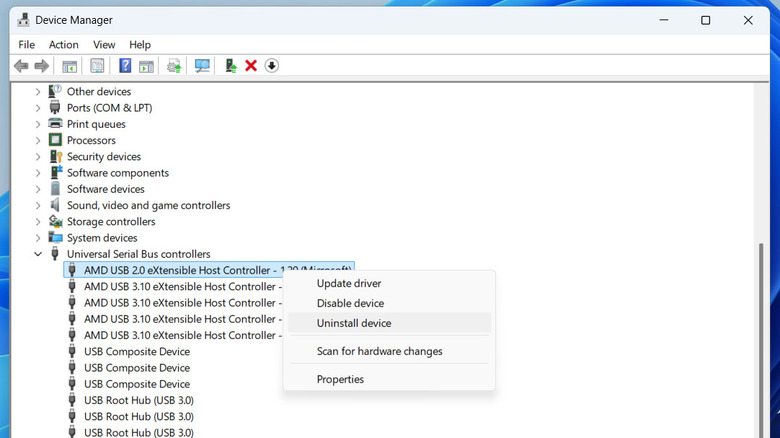
Task: Click Scan for hardware changes monitor icon
Action: click(x=202, y=66)
